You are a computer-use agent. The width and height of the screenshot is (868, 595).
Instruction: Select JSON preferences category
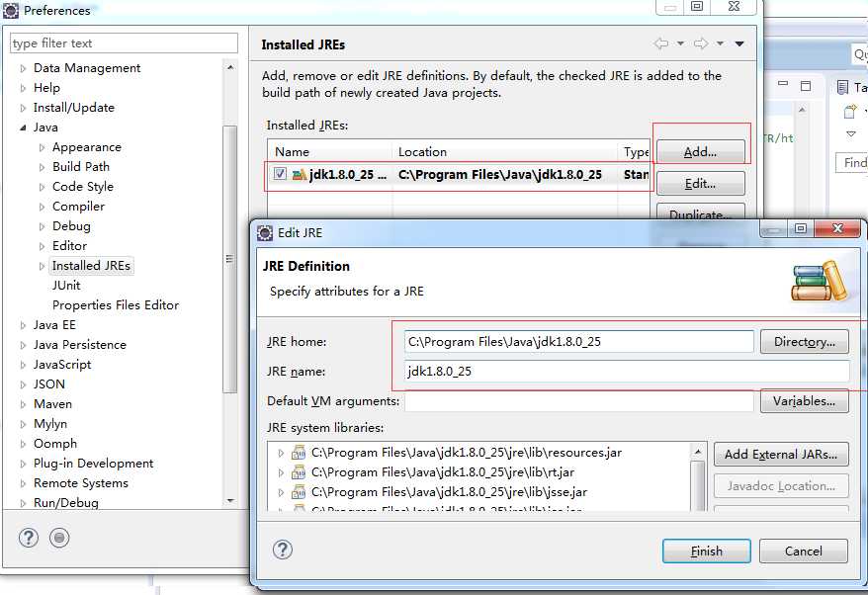coord(49,384)
